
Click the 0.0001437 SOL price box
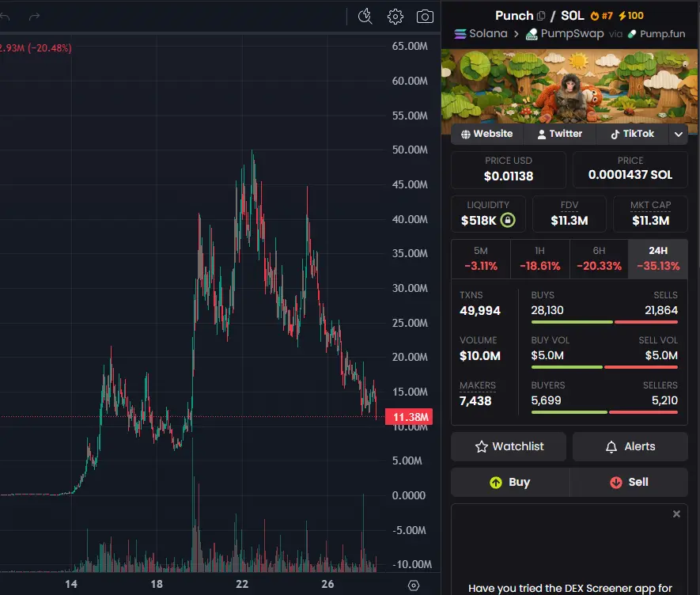[630, 170]
